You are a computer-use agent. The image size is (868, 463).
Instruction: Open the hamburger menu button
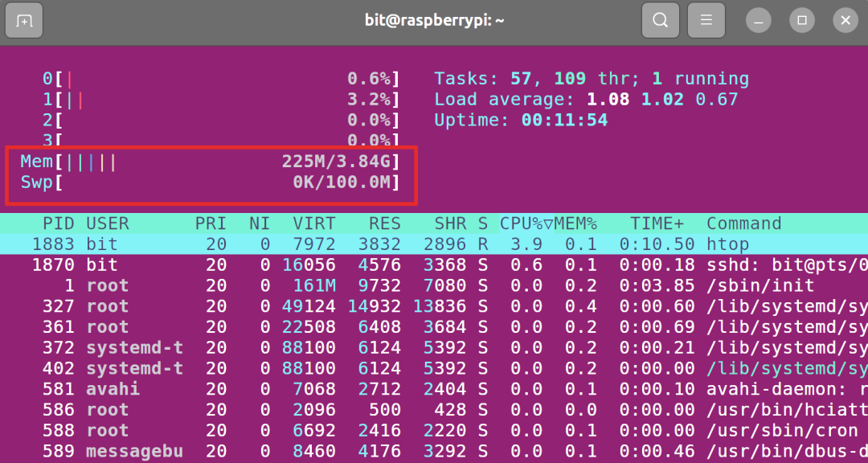tap(706, 20)
